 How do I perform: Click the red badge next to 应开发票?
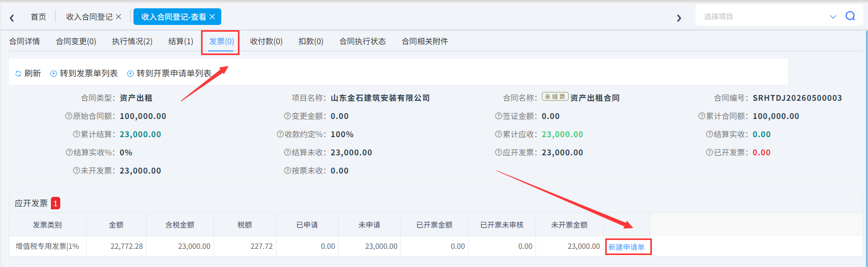click(56, 204)
